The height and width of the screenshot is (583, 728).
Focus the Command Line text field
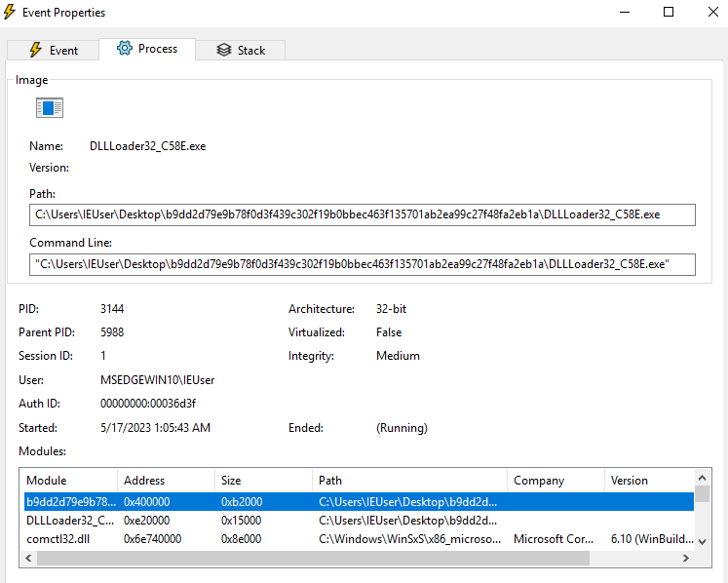[x=362, y=264]
